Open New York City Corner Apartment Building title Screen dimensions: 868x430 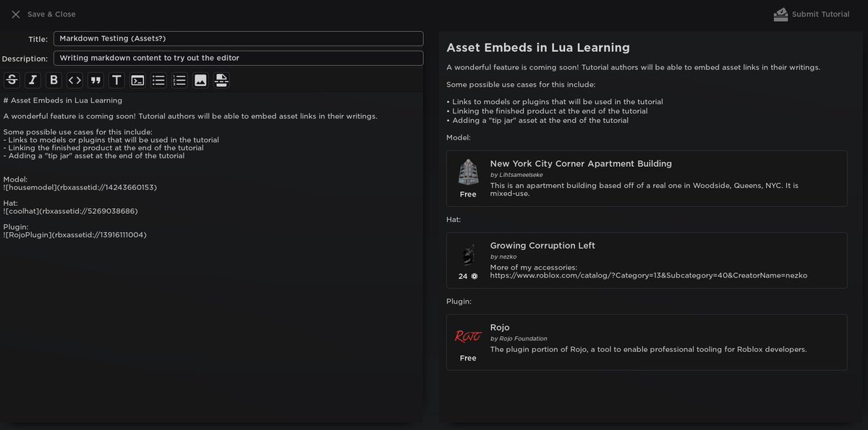581,164
